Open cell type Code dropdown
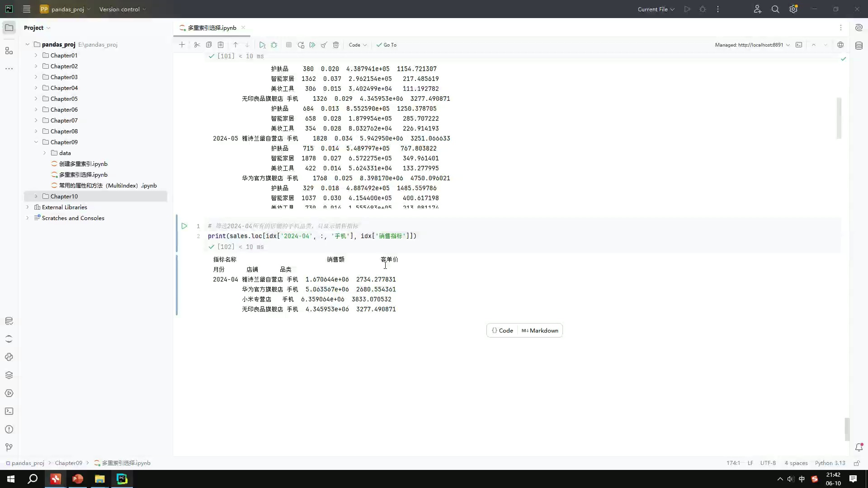The height and width of the screenshot is (488, 868). coord(358,45)
